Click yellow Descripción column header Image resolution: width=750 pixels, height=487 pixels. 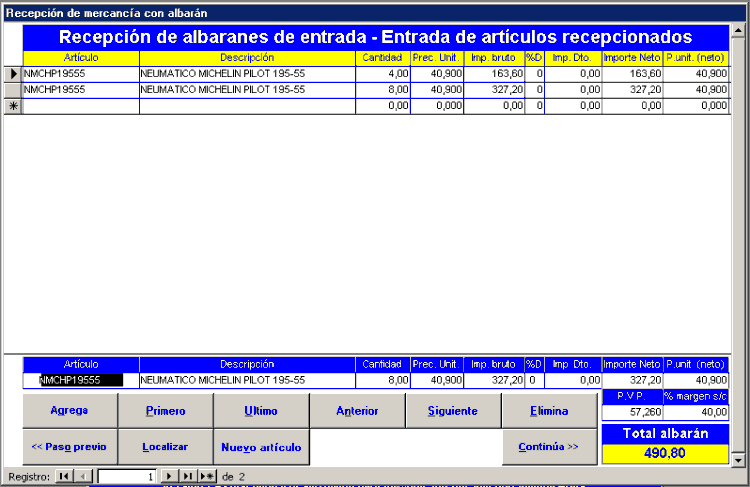click(247, 58)
